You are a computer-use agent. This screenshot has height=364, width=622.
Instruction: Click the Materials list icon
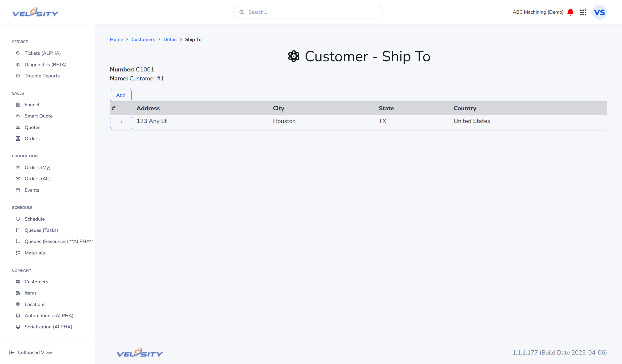pyautogui.click(x=18, y=253)
